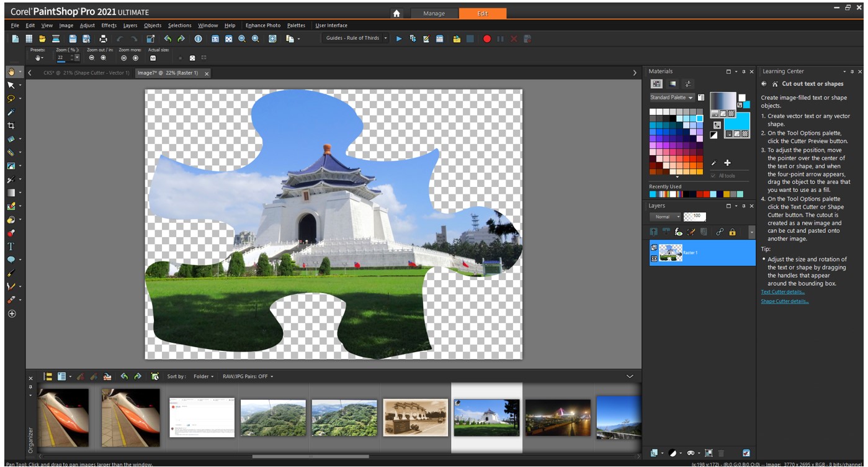The width and height of the screenshot is (868, 467).
Task: Start script recording with red button
Action: pyautogui.click(x=486, y=39)
